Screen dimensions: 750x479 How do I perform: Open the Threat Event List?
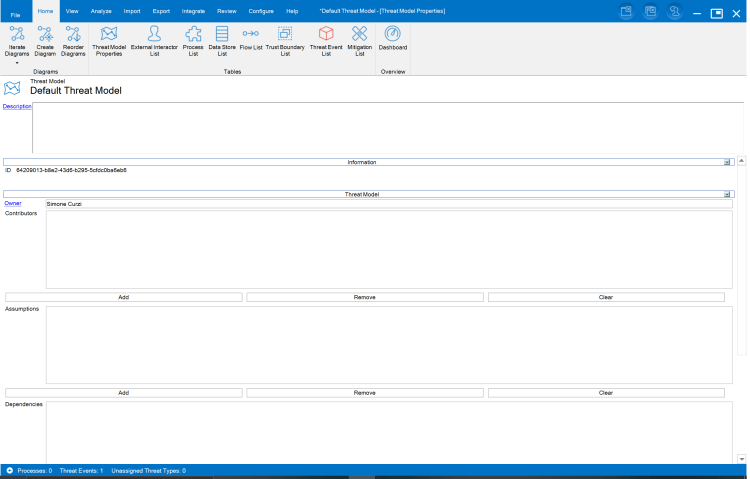point(325,40)
